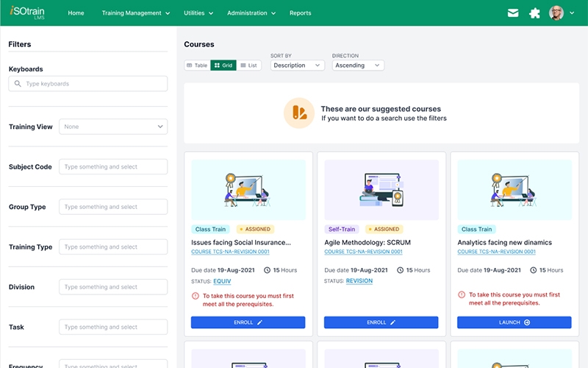
Task: Click the Class Train tag on Issues card
Action: pos(210,229)
